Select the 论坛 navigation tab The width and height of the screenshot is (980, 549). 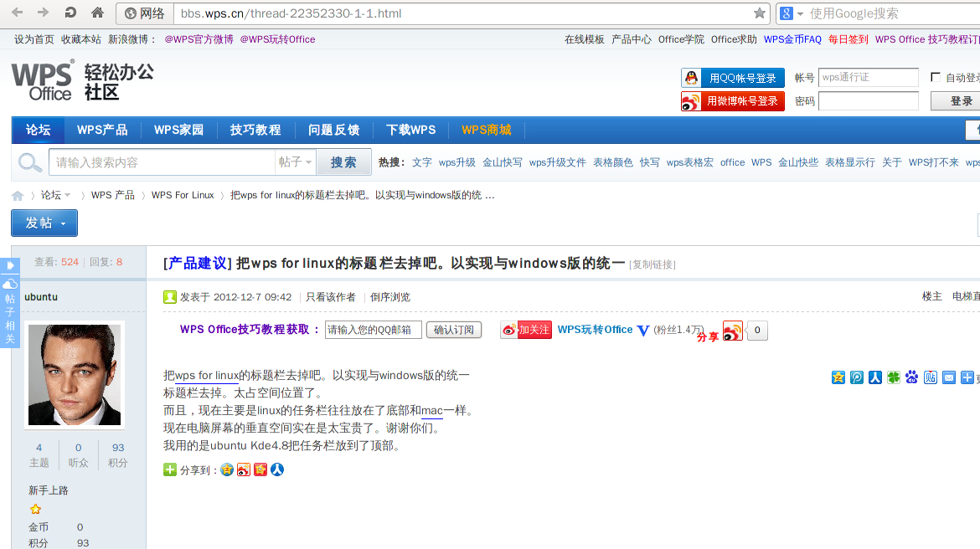point(39,130)
